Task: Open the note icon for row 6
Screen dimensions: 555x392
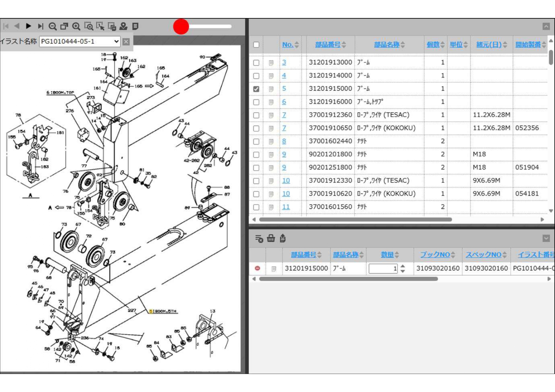Action: click(x=271, y=102)
